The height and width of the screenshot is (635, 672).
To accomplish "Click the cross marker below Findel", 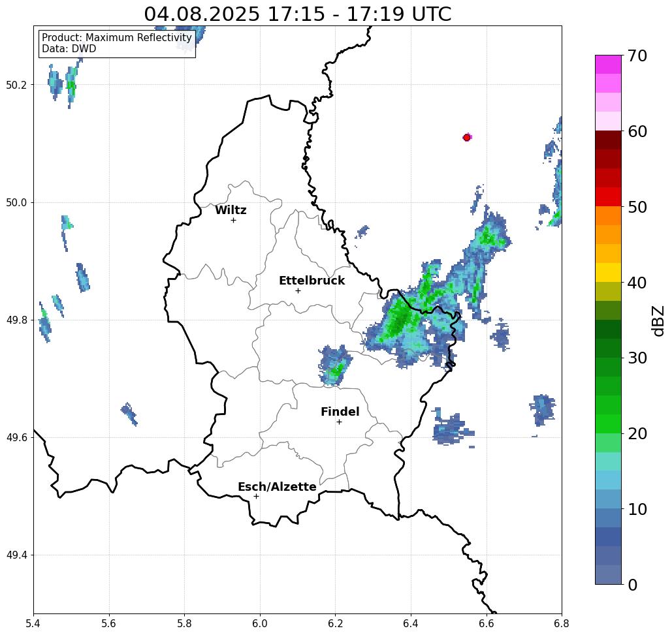I will tap(339, 422).
